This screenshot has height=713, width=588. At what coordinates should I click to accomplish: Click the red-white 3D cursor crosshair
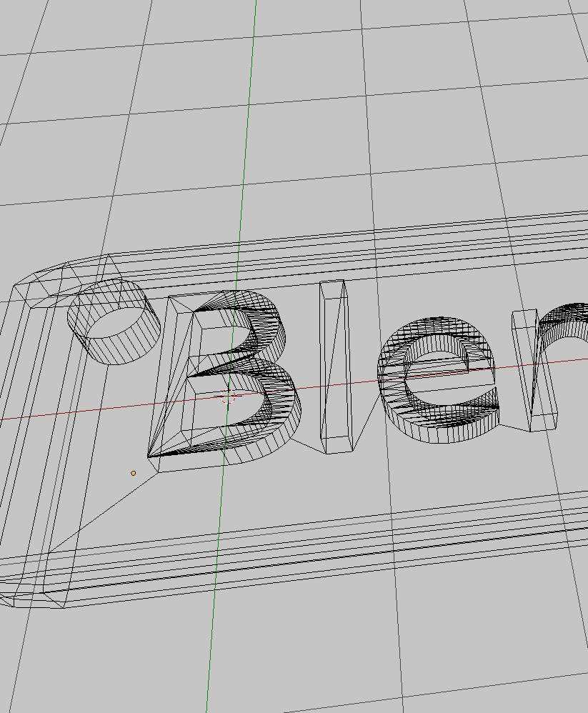click(x=228, y=396)
